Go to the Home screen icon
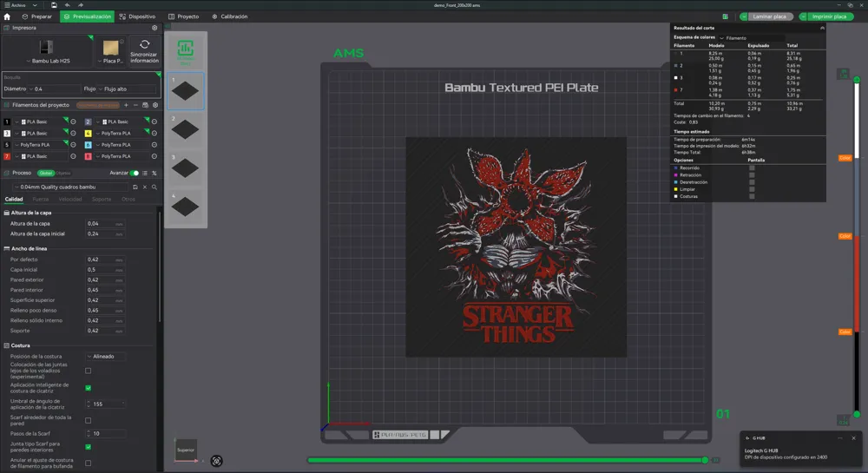The width and height of the screenshot is (868, 473). (x=7, y=16)
